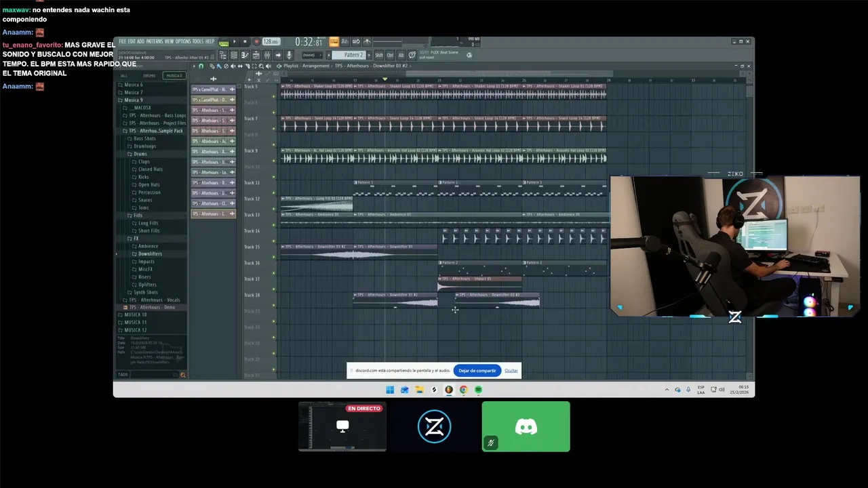The width and height of the screenshot is (868, 488).
Task: Expand the Musica 6 folder
Action: [133, 85]
